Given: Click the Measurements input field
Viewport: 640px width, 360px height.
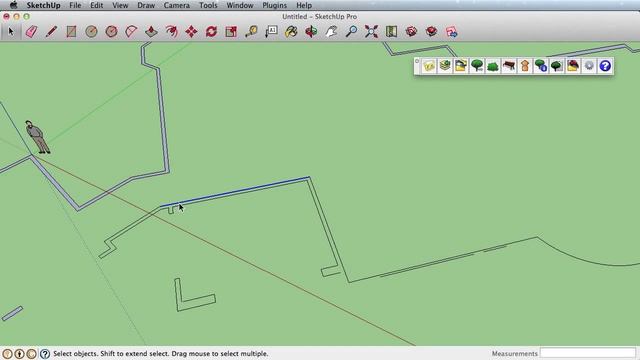Looking at the screenshot, I should [x=588, y=353].
